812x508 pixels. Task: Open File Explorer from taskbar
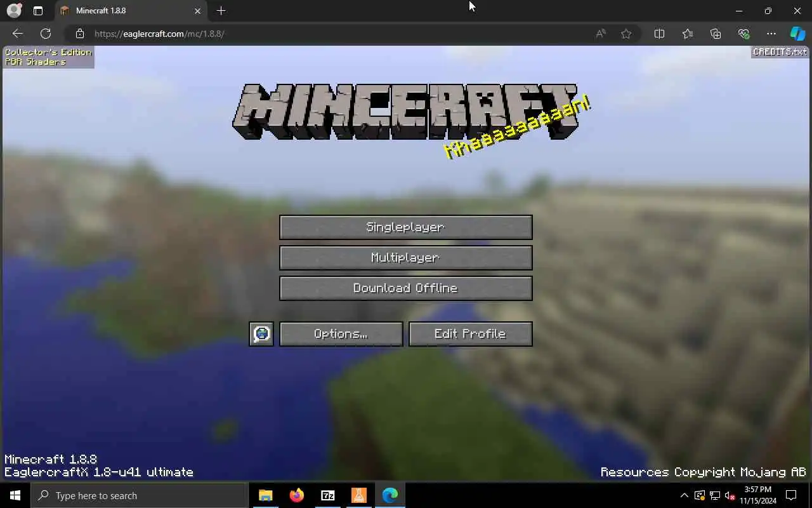tap(265, 495)
